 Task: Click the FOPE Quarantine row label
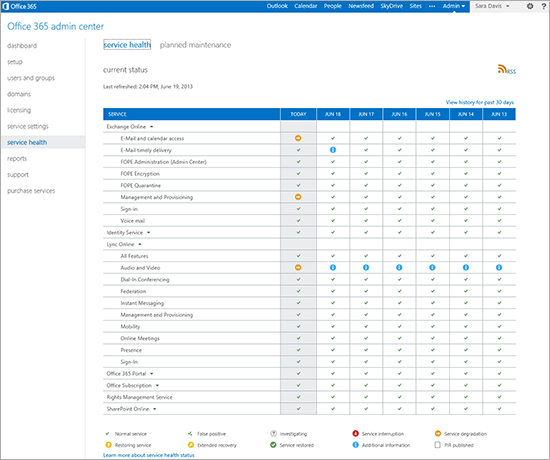click(141, 185)
